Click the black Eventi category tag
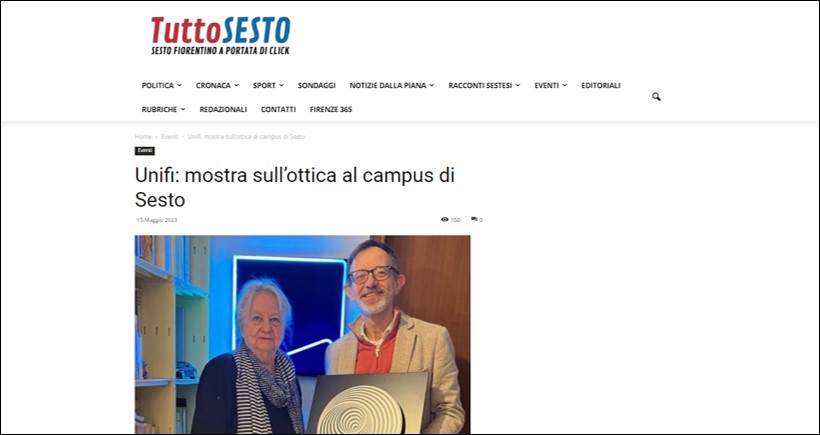 [145, 151]
